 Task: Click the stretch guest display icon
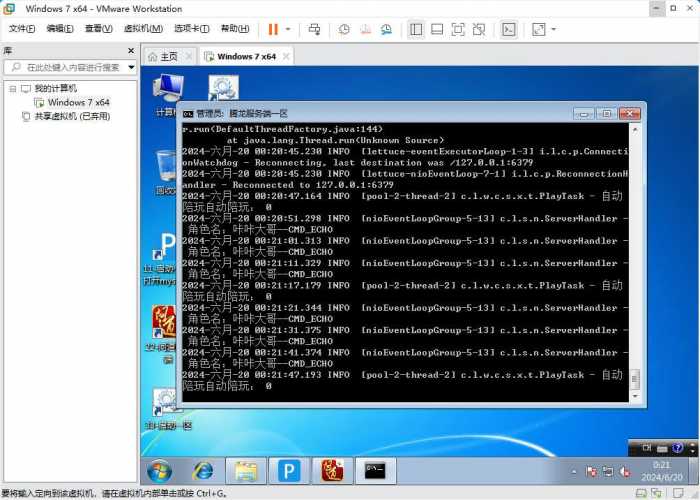[539, 29]
